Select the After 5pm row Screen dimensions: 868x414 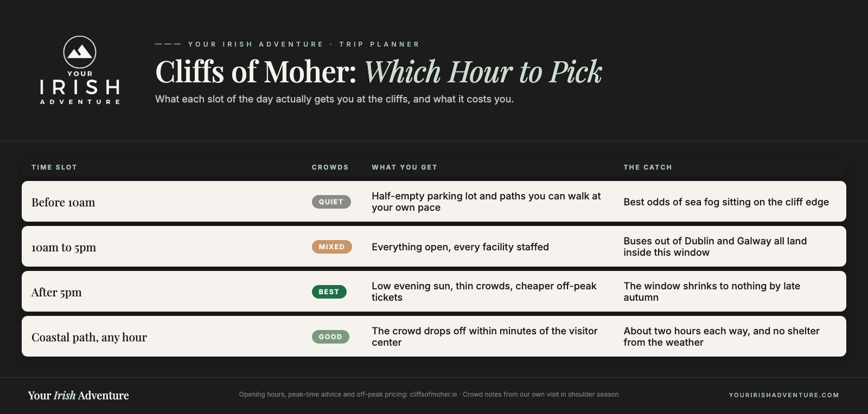pos(434,292)
